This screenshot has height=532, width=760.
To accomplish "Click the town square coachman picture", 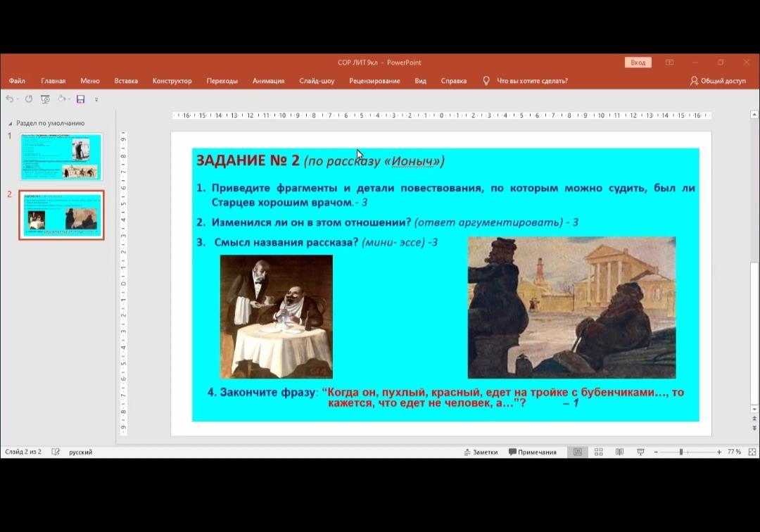I will click(572, 308).
